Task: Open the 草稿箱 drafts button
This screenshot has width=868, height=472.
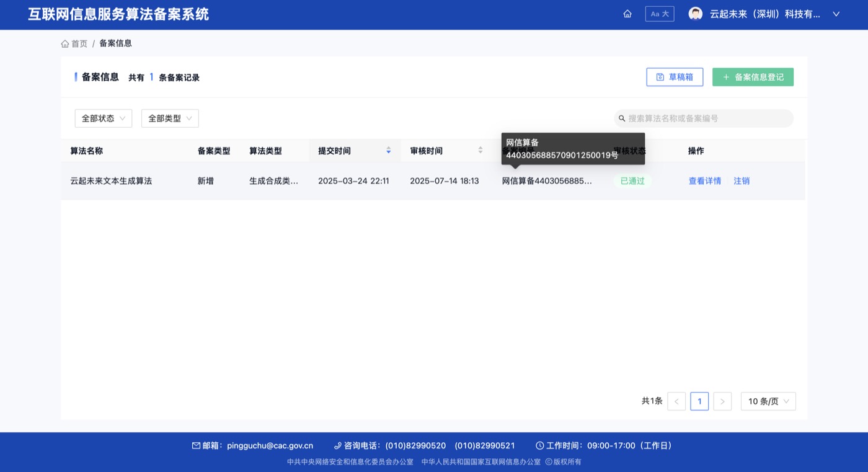Action: (675, 77)
